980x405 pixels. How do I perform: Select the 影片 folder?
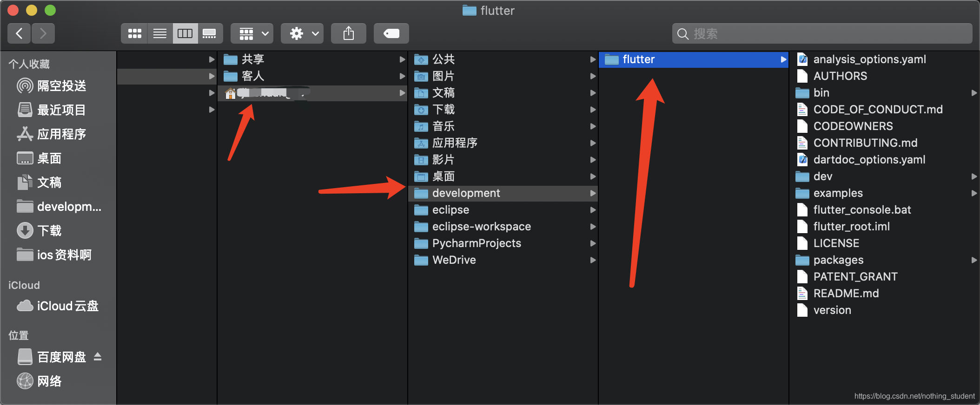503,160
